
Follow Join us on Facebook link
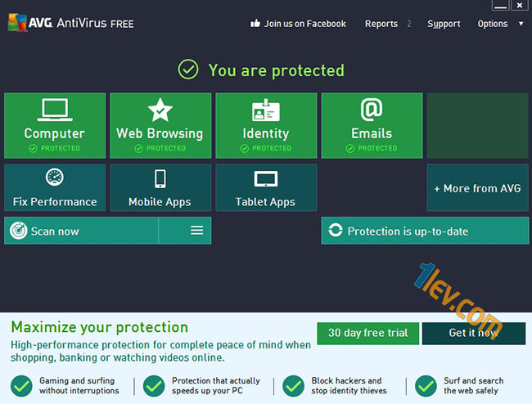click(x=304, y=24)
